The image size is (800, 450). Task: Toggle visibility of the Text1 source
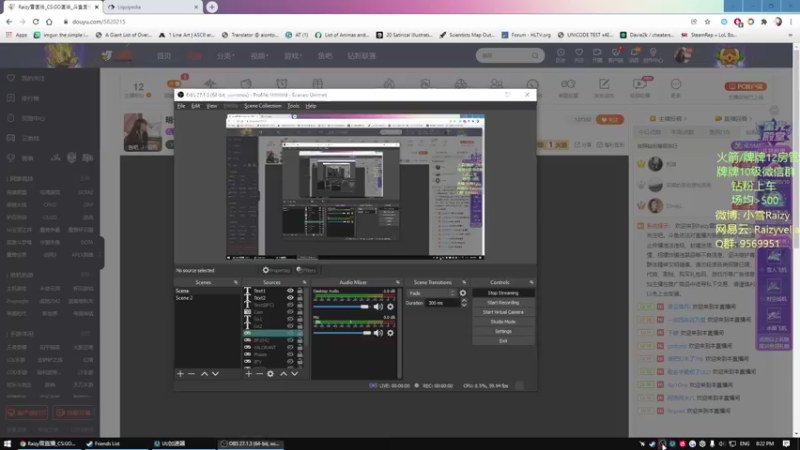[290, 291]
